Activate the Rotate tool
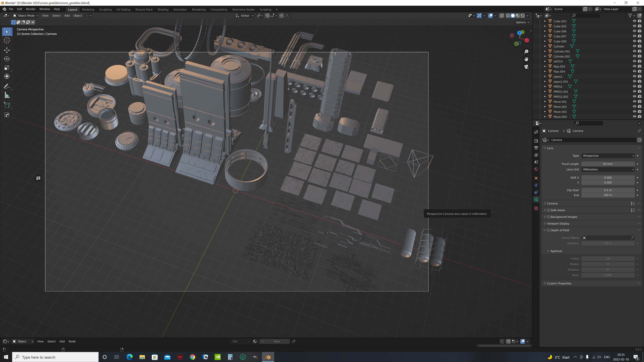 pyautogui.click(x=7, y=59)
